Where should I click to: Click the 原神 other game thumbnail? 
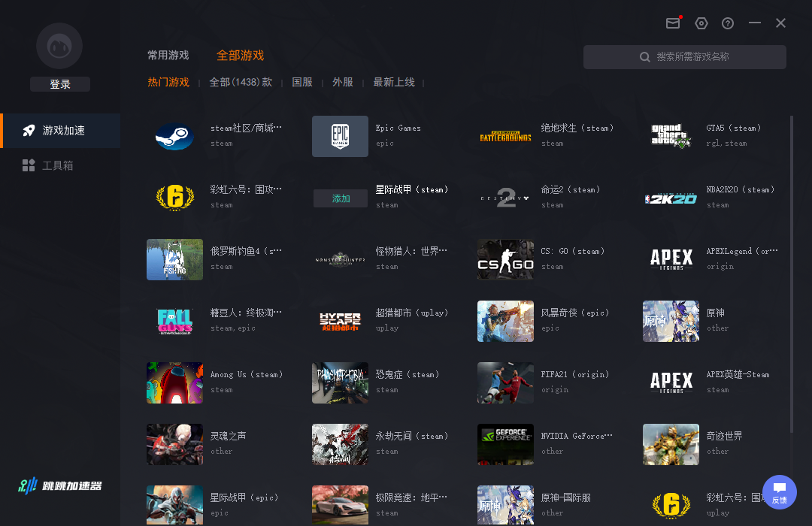click(671, 321)
